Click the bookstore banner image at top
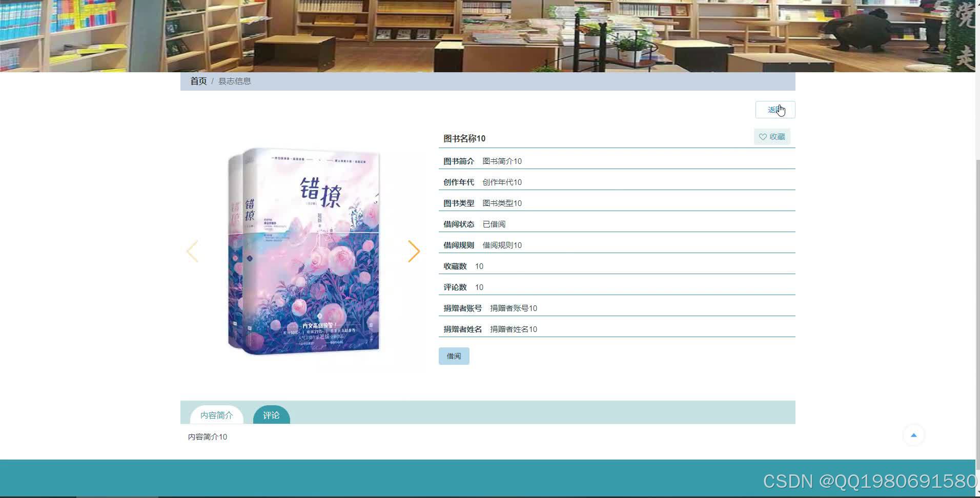Viewport: 980px width, 498px height. [490, 36]
